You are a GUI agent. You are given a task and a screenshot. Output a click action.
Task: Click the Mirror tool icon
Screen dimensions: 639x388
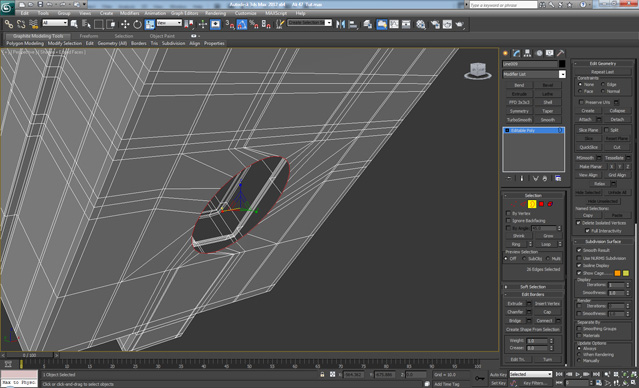tap(340, 24)
